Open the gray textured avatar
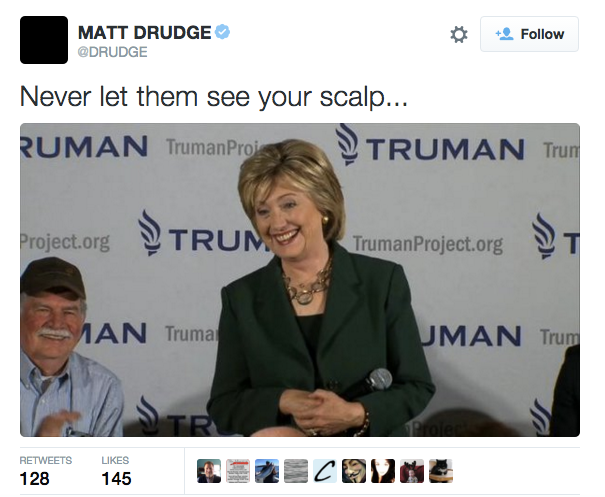This screenshot has width=605, height=497. tap(296, 471)
